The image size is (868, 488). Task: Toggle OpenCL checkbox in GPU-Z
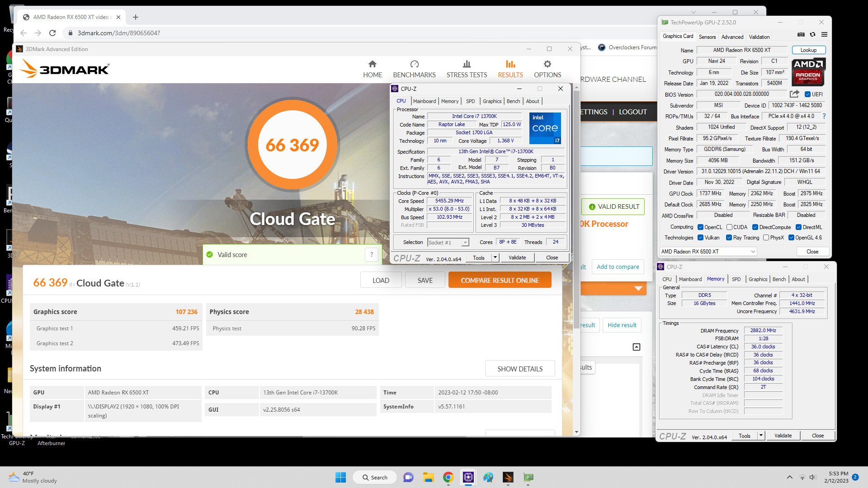(x=700, y=227)
